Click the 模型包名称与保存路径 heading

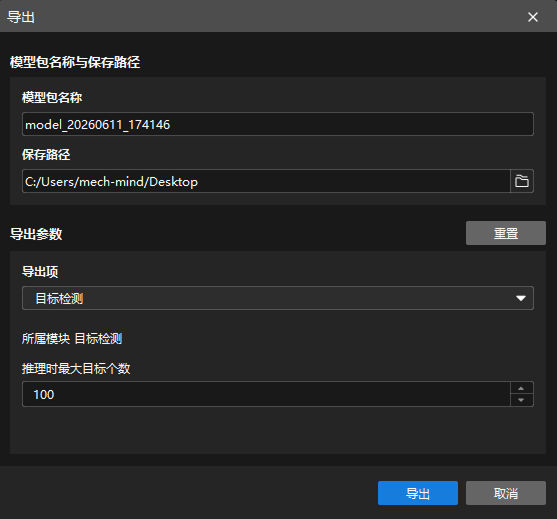(75, 62)
